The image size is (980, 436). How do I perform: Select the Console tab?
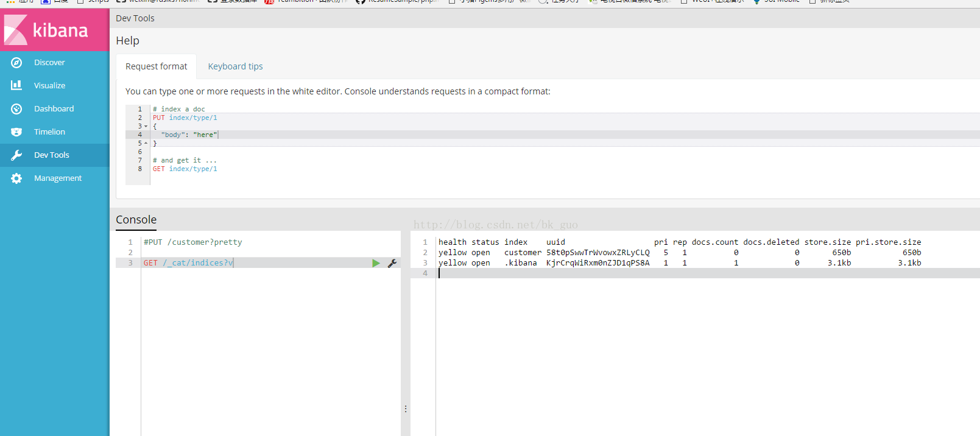(136, 220)
